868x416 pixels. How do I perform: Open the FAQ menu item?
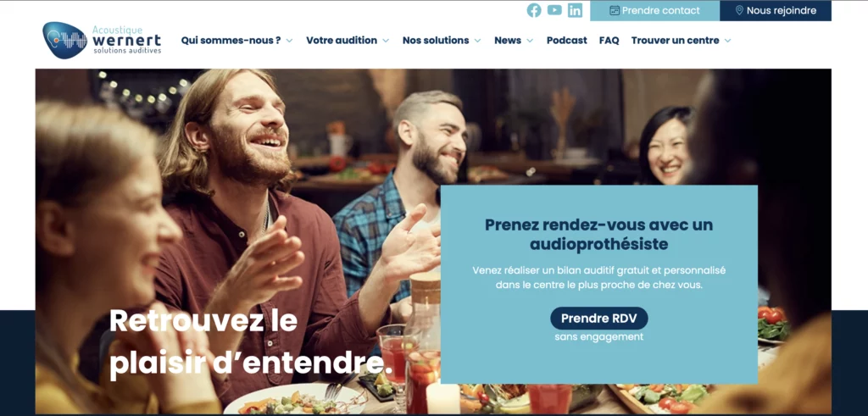(609, 41)
